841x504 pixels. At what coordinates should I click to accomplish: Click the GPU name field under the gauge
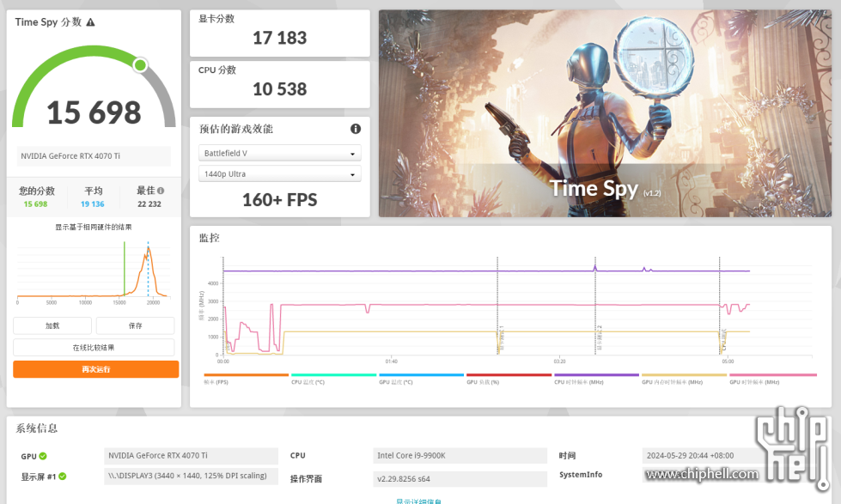tap(94, 156)
